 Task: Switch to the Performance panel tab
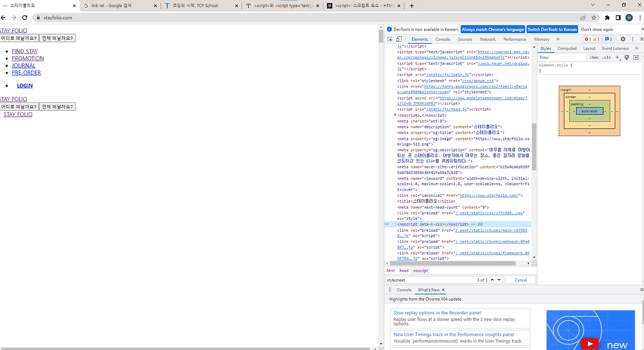click(x=515, y=39)
